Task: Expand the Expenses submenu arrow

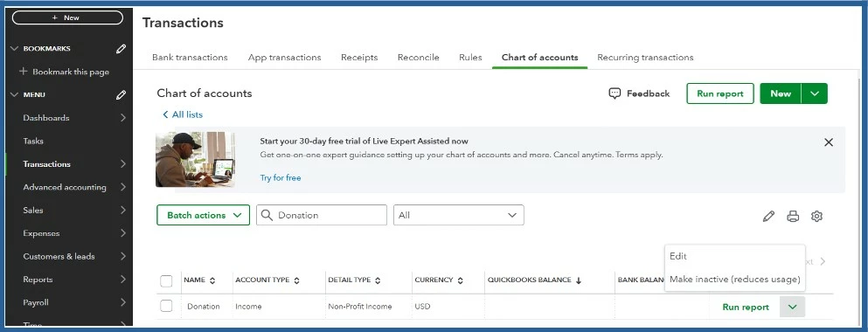Action: click(123, 233)
